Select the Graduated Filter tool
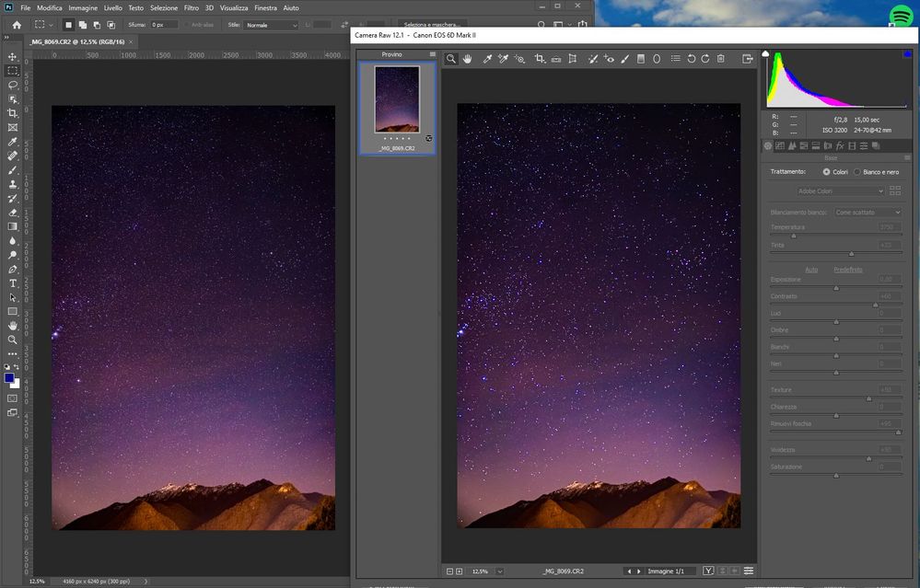The width and height of the screenshot is (920, 588). coord(641,59)
